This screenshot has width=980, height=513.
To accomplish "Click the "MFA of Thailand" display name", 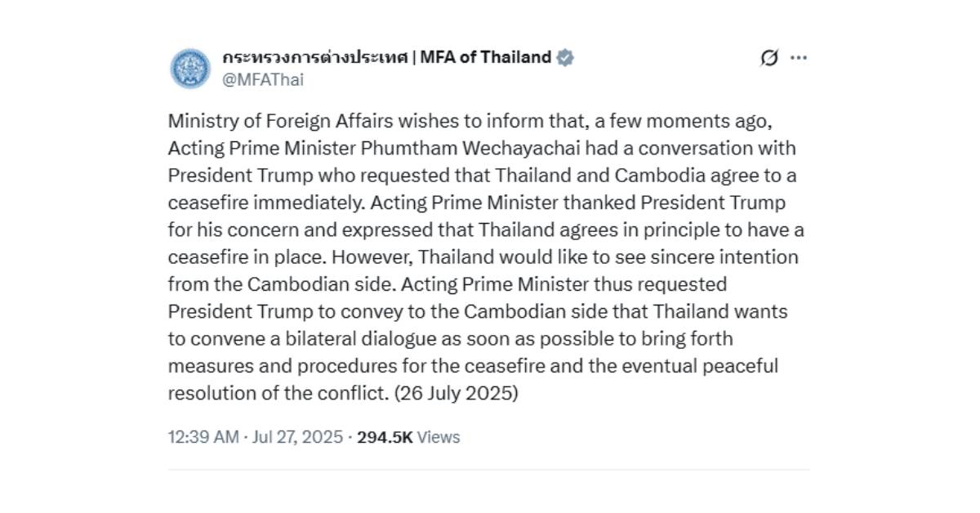I will [x=486, y=57].
